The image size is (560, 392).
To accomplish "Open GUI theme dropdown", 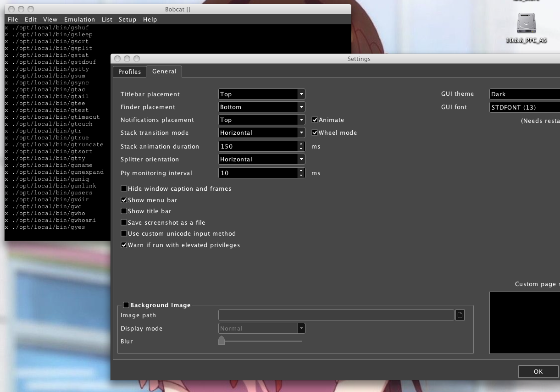I will pos(525,94).
